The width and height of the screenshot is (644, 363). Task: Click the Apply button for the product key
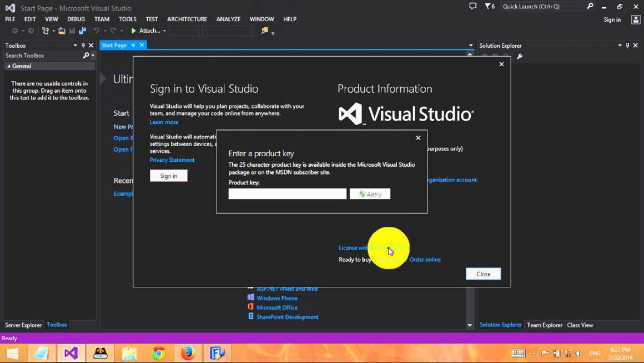click(x=370, y=193)
